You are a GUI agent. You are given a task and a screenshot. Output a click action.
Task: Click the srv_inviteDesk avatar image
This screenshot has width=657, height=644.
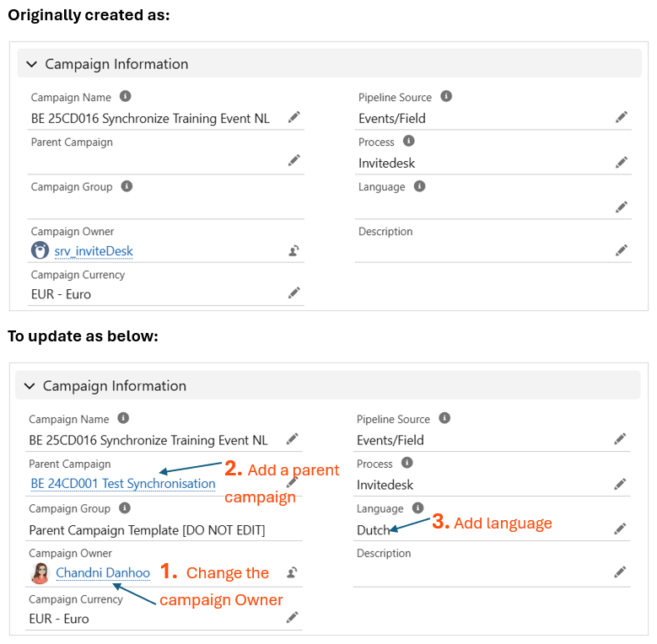pyautogui.click(x=40, y=250)
